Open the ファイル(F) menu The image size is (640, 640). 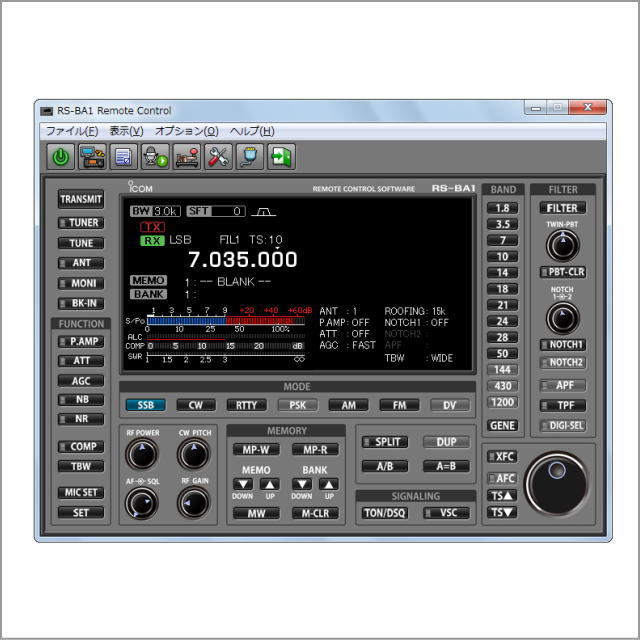(72, 131)
